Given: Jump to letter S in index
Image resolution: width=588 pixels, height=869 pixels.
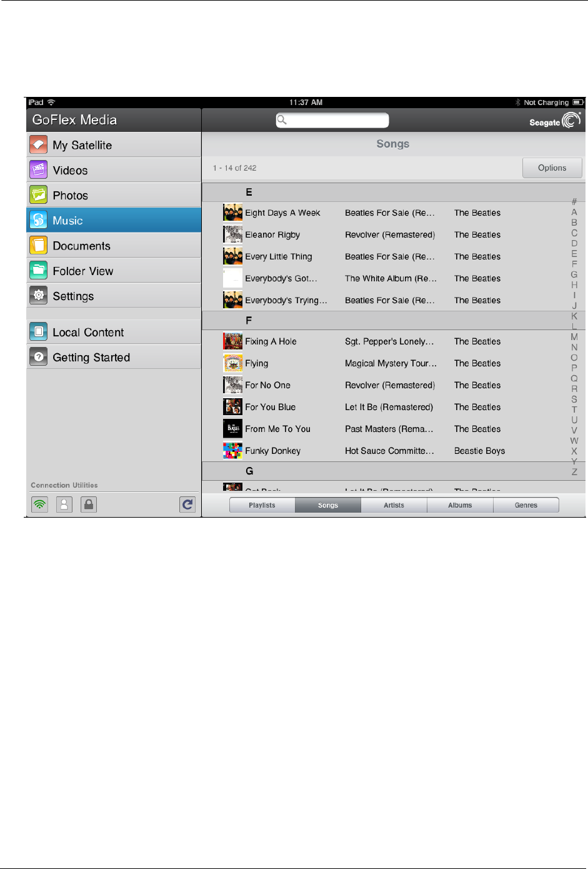Looking at the screenshot, I should click(574, 399).
